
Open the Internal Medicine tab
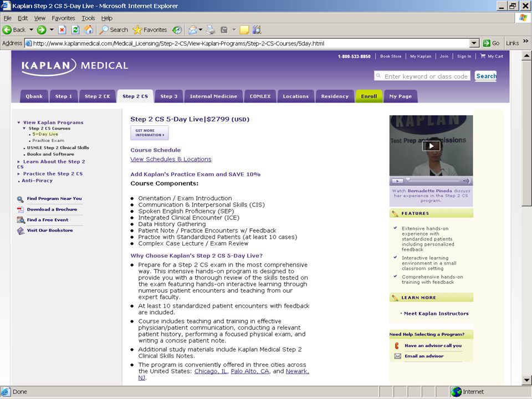213,96
